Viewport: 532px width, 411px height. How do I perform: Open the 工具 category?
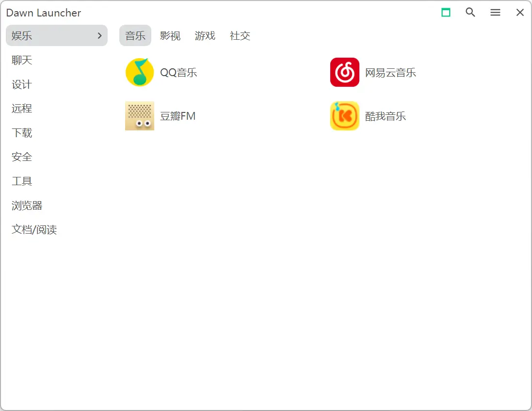22,181
